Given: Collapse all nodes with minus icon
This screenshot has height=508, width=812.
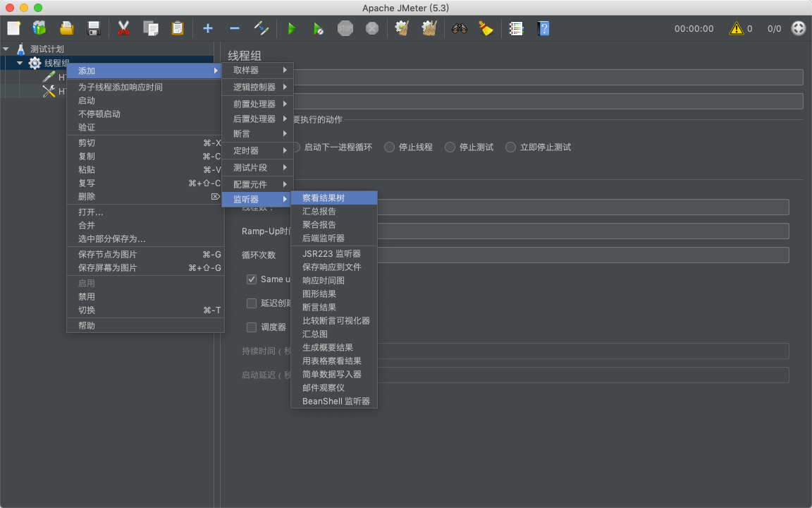Looking at the screenshot, I should pyautogui.click(x=235, y=28).
